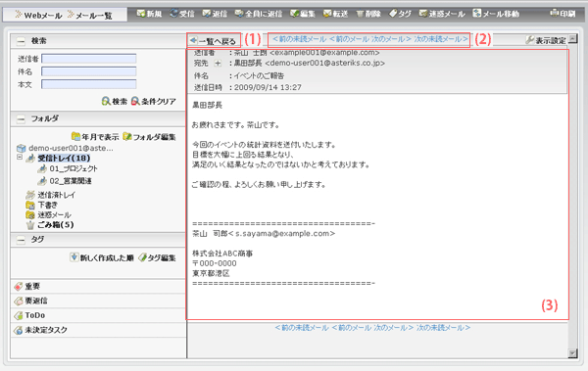Click the 新しく作成した順 sort icon
Image resolution: width=588 pixels, height=371 pixels.
click(x=74, y=257)
